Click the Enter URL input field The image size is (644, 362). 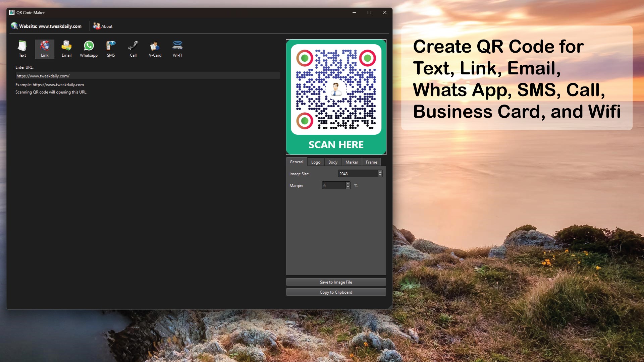(x=148, y=76)
